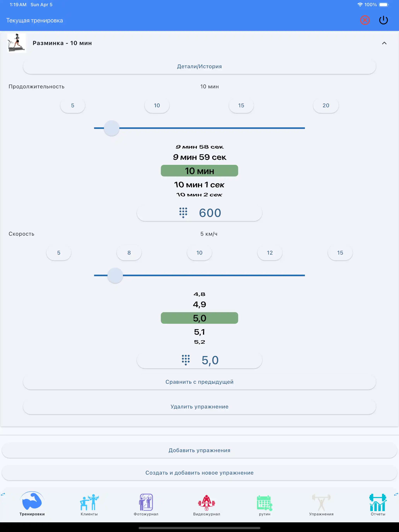Click Сравнить с предыдущей button
Viewport: 399px width, 532px height.
[199, 382]
